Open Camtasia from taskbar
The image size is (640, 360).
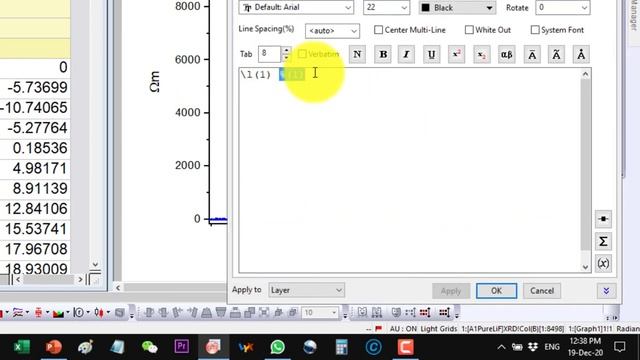pos(405,347)
